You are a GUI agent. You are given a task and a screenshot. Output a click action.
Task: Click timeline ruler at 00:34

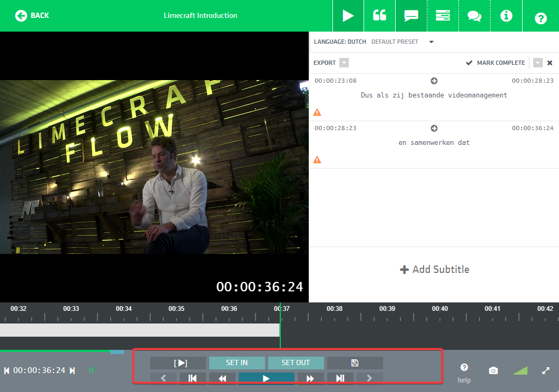click(x=124, y=309)
